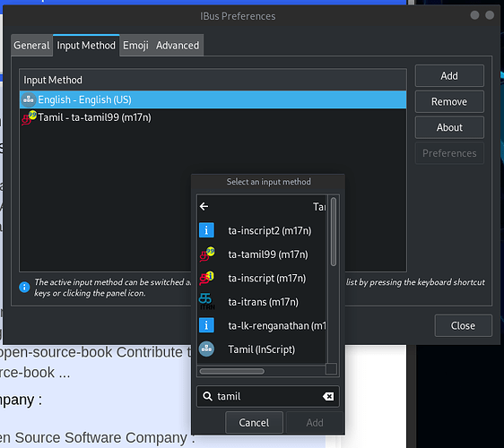Cancel the input method selection popup
Viewport: 504px width, 448px height.
254,423
